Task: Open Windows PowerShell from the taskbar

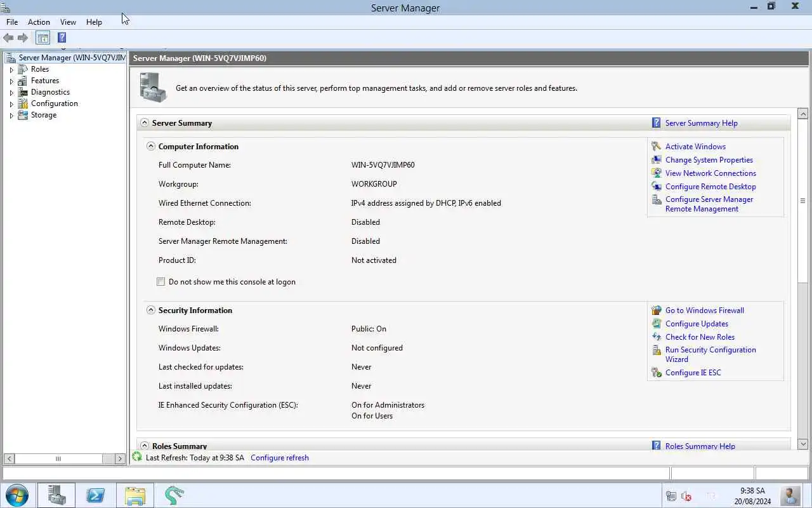Action: pos(96,495)
